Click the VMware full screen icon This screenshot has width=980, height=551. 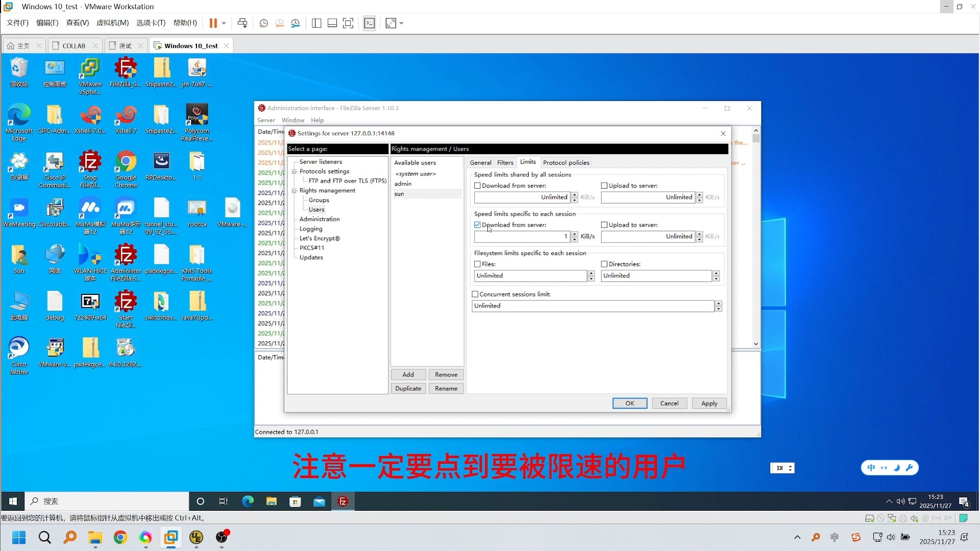(348, 23)
